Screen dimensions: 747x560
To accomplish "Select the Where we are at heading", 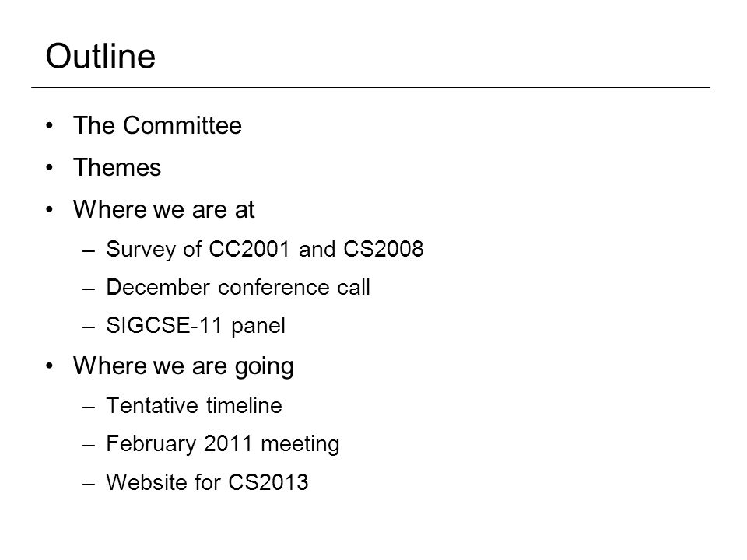I will (164, 209).
